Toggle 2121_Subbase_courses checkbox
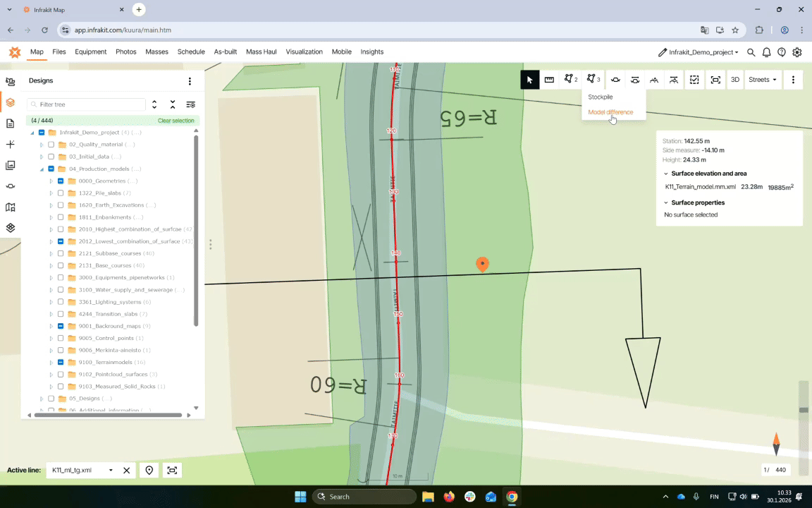This screenshot has height=508, width=812. [61, 253]
